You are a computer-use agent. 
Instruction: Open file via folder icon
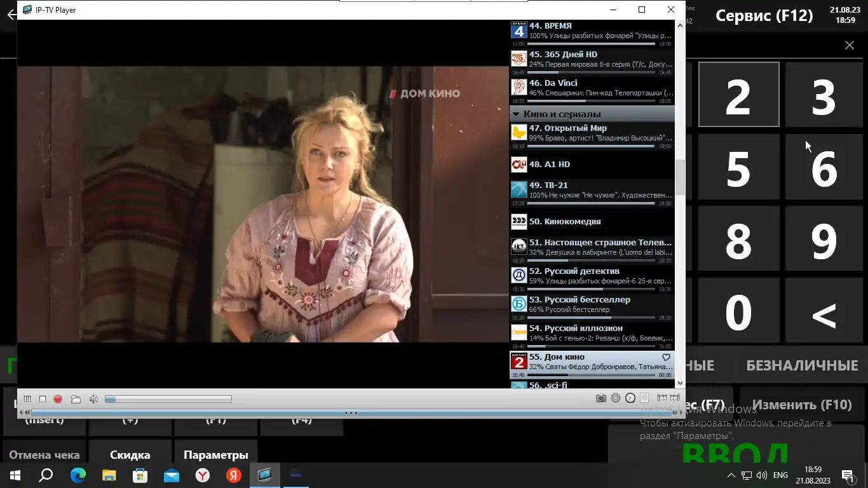76,399
